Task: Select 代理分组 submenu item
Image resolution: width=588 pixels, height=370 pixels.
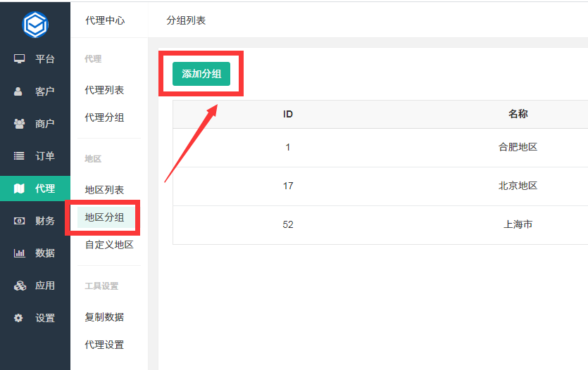Action: 104,117
